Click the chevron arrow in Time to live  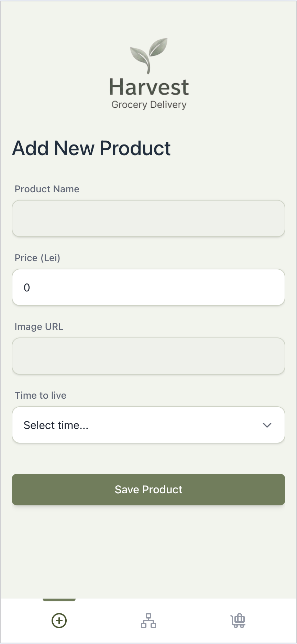pos(267,425)
